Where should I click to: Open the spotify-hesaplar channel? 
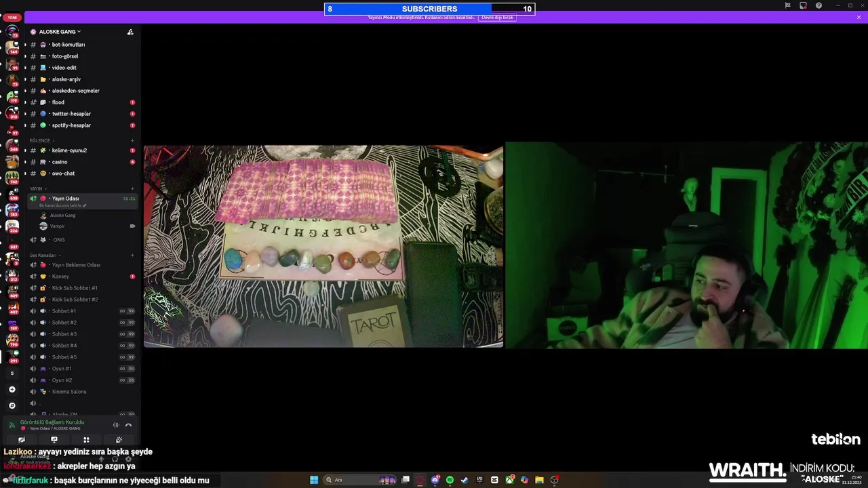click(x=83, y=125)
